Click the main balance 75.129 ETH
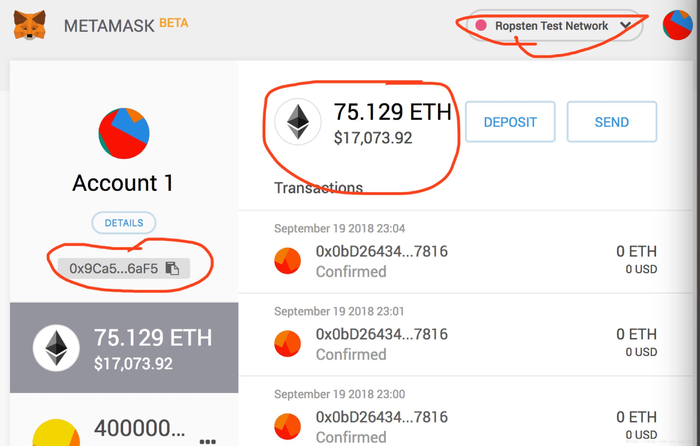 point(392,112)
